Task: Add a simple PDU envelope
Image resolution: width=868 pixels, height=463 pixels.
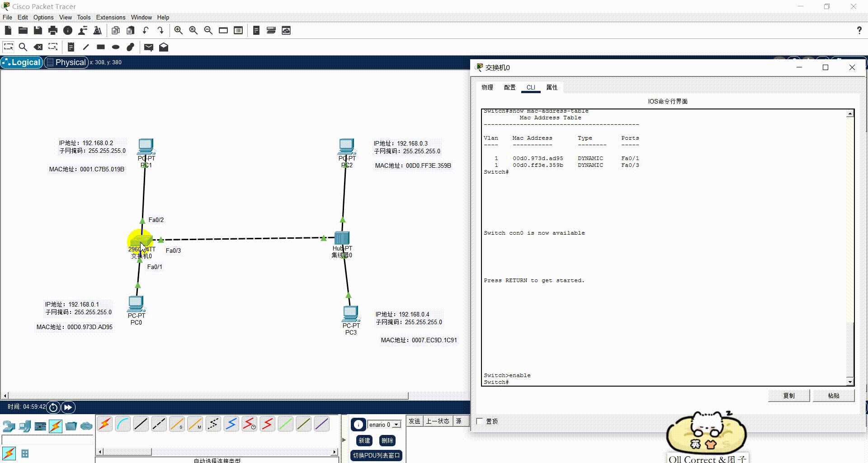Action: pyautogui.click(x=149, y=47)
